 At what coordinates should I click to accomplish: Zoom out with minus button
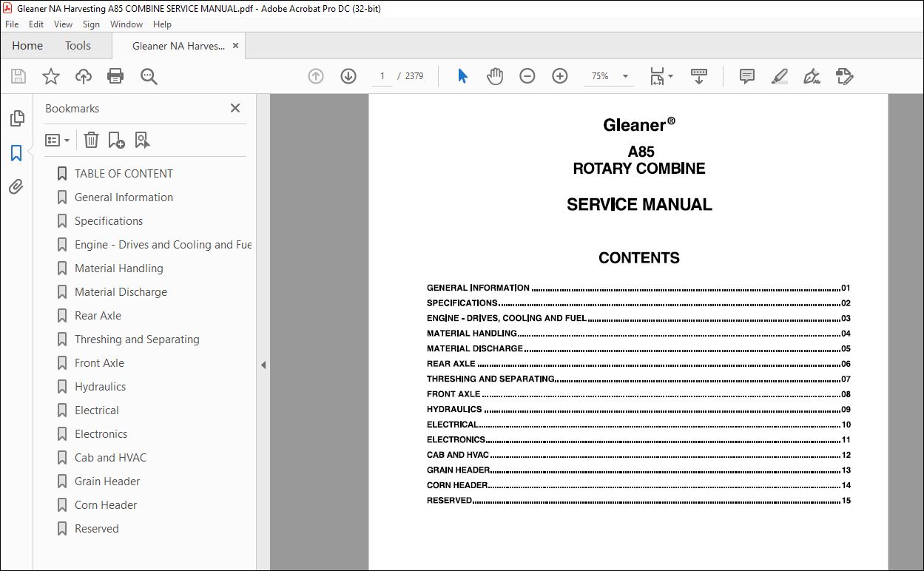527,76
